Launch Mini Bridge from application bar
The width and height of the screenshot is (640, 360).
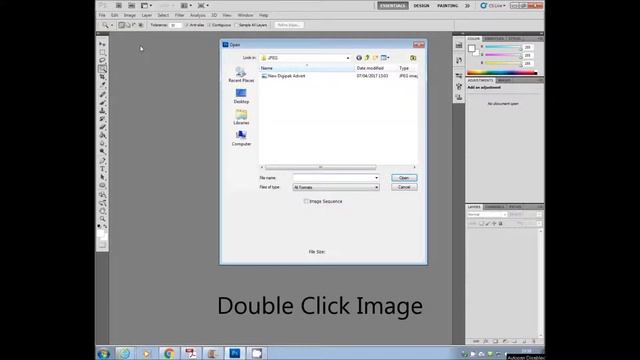131,5
